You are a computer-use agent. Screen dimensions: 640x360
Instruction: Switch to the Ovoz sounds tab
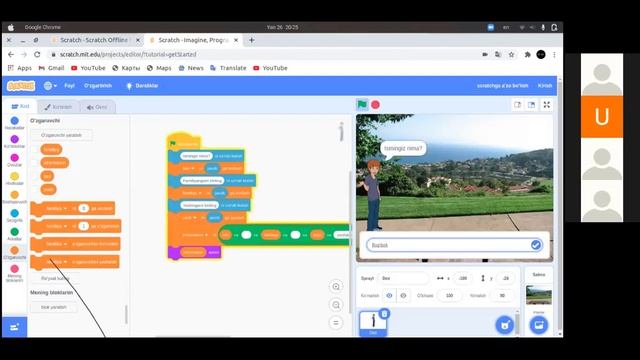coord(97,107)
